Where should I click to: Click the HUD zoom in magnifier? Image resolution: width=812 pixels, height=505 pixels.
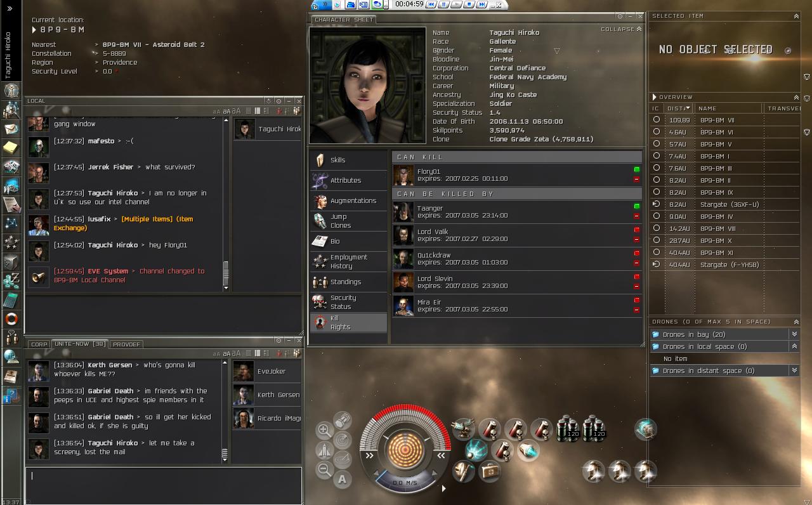coord(324,430)
